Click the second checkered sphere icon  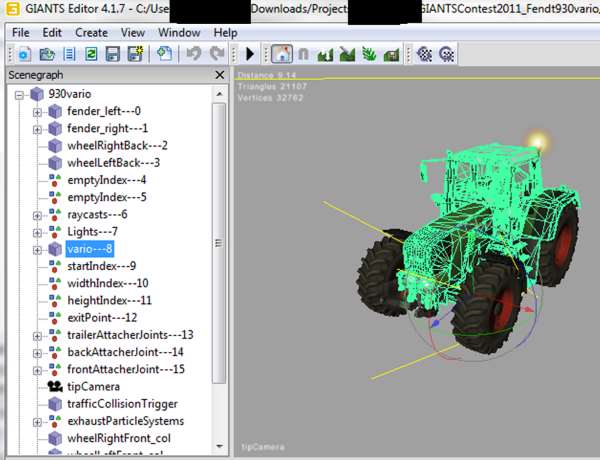pos(446,54)
